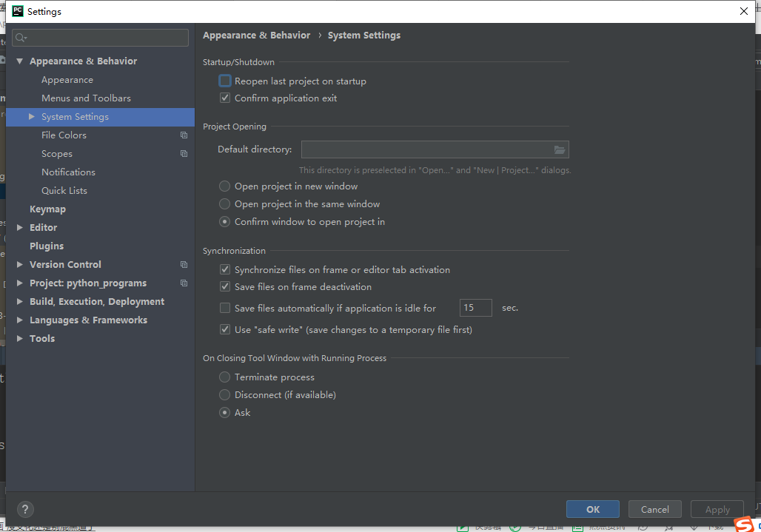The width and height of the screenshot is (761, 532).
Task: Open Plugins settings
Action: pyautogui.click(x=47, y=246)
